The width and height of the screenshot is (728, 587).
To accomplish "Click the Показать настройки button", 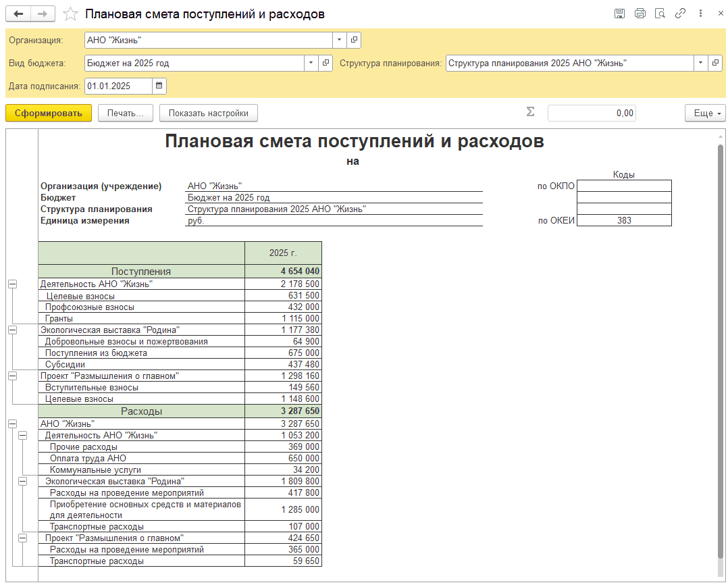I will tap(209, 113).
